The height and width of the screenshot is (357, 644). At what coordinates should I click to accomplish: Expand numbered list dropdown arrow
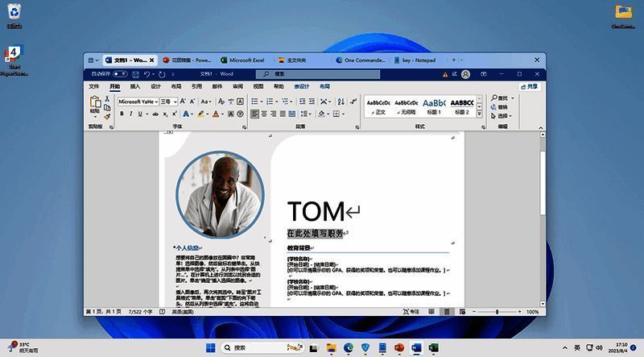[277, 102]
